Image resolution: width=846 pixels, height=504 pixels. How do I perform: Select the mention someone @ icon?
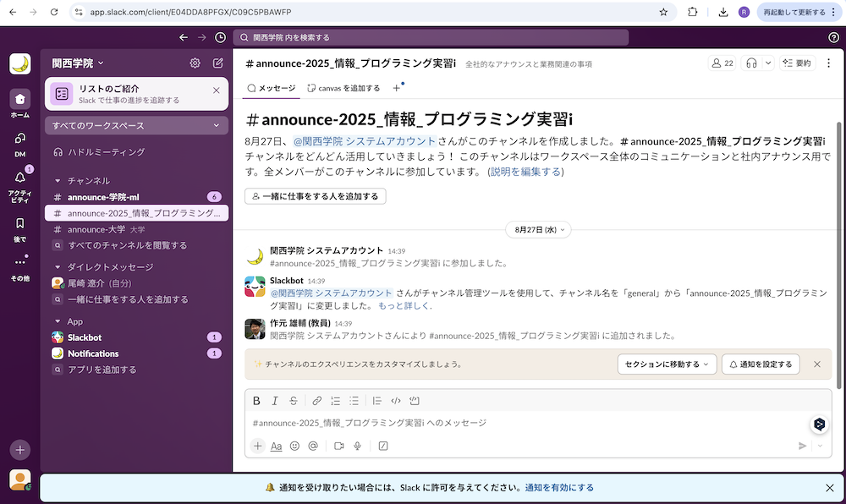point(312,446)
